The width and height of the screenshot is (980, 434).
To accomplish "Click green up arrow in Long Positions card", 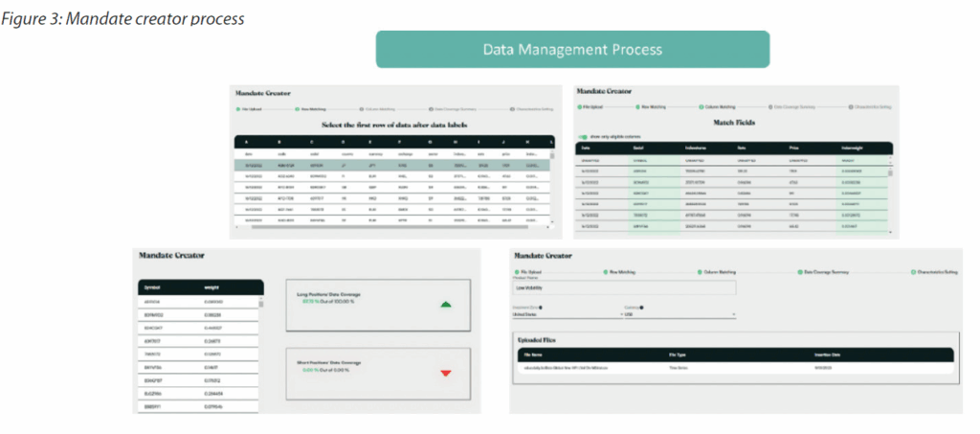I will pyautogui.click(x=445, y=305).
